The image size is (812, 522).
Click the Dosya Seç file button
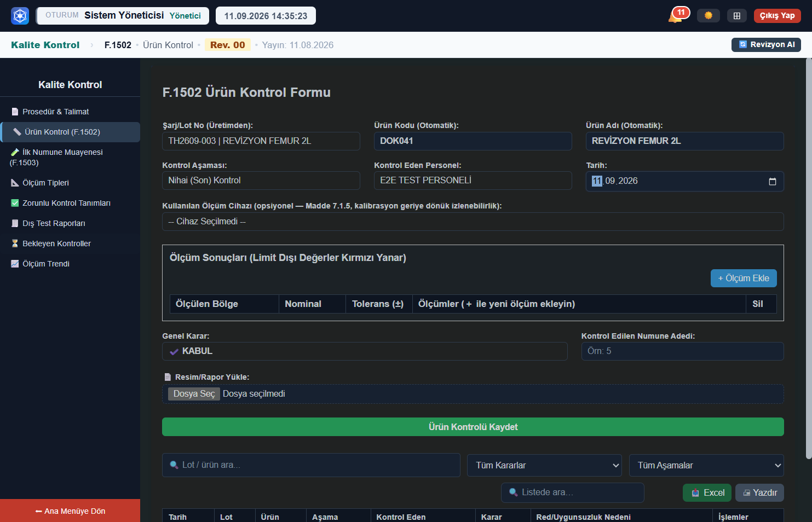(194, 394)
